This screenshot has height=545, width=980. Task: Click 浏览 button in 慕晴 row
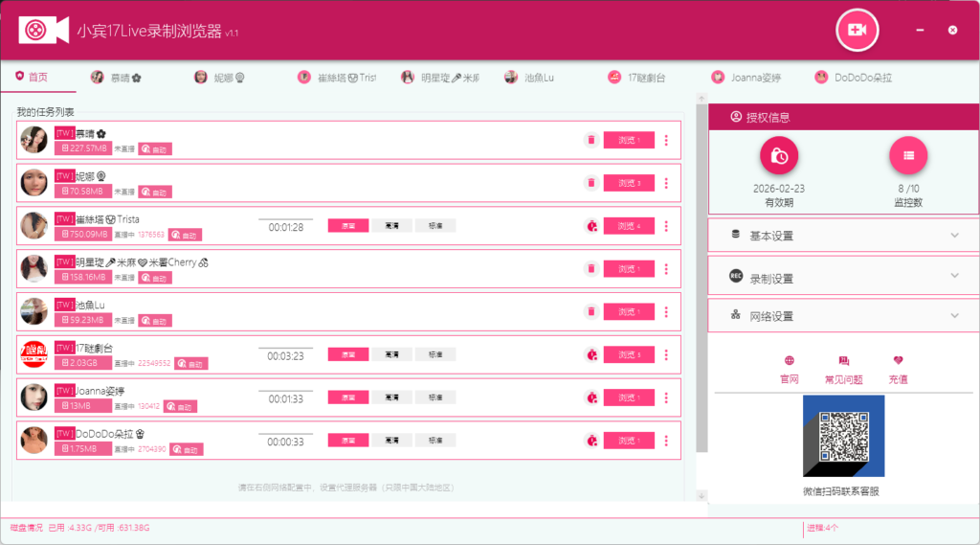[x=629, y=140]
